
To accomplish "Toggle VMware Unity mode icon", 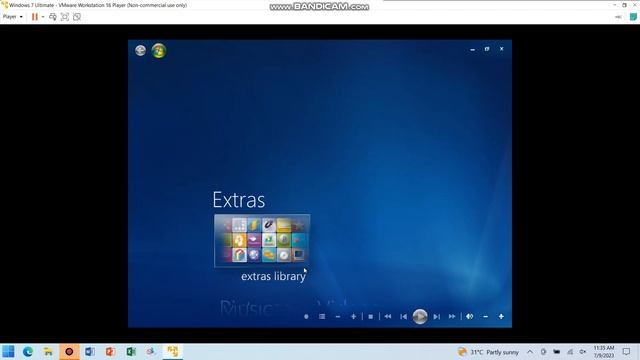I will [77, 17].
